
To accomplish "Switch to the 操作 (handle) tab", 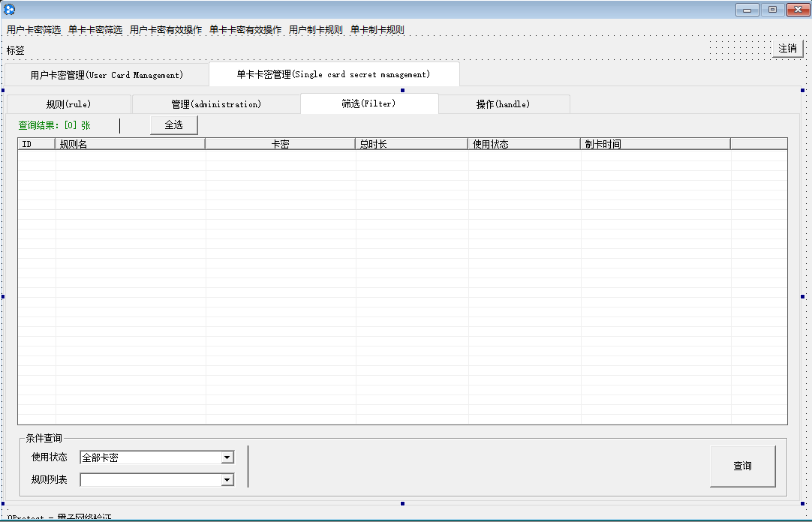I will (x=504, y=104).
